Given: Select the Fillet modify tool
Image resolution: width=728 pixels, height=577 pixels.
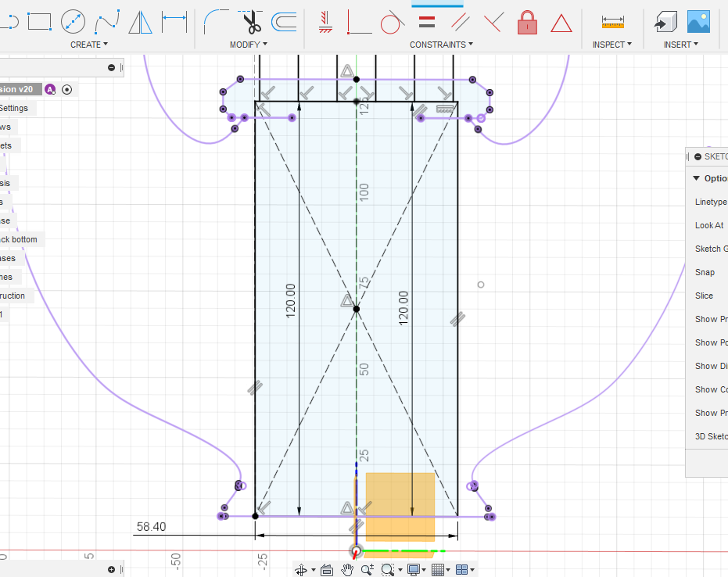Looking at the screenshot, I should pyautogui.click(x=216, y=22).
